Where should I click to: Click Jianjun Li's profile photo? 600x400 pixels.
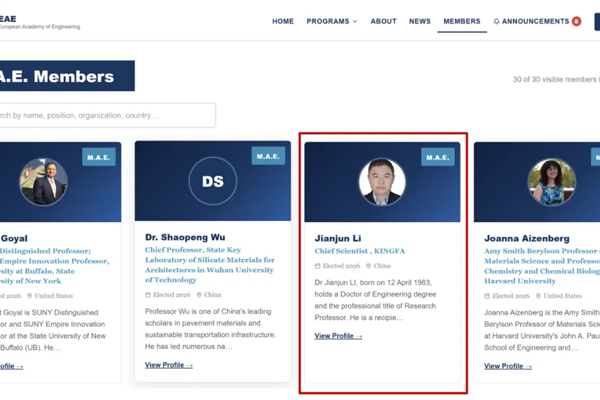click(x=382, y=182)
